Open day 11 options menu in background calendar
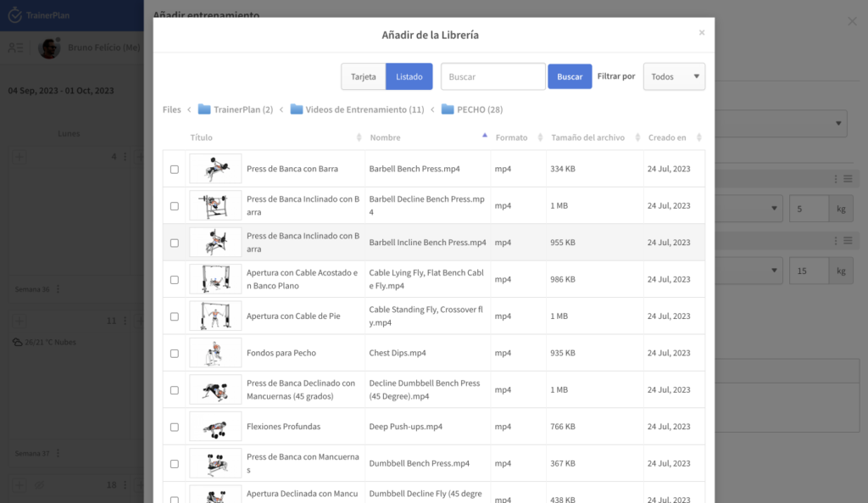This screenshot has height=503, width=868. coord(125,321)
